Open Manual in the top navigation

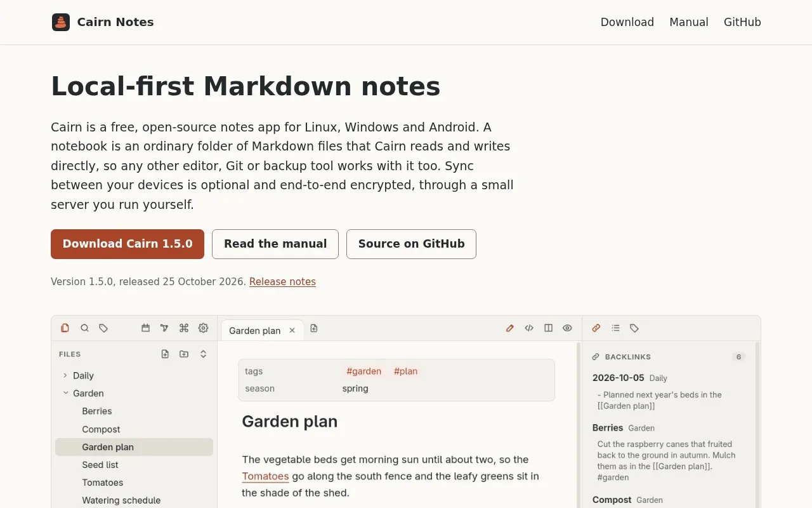689,22
